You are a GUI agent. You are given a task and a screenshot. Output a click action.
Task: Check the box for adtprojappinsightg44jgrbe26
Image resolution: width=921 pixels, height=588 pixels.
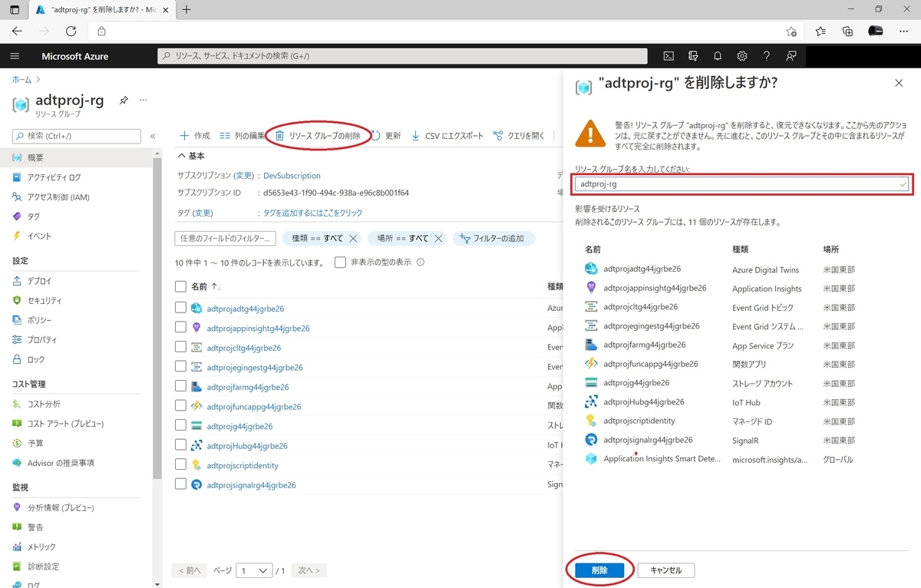pyautogui.click(x=180, y=328)
